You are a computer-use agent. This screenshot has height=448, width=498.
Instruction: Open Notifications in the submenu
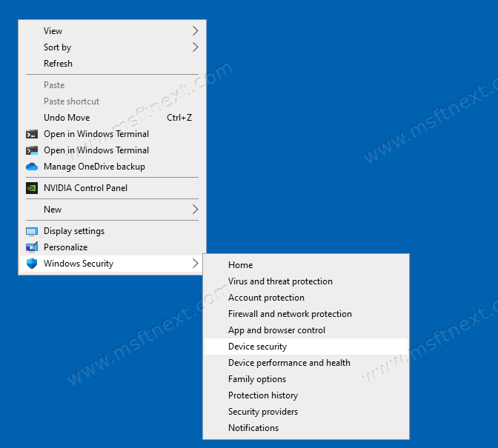point(306,428)
